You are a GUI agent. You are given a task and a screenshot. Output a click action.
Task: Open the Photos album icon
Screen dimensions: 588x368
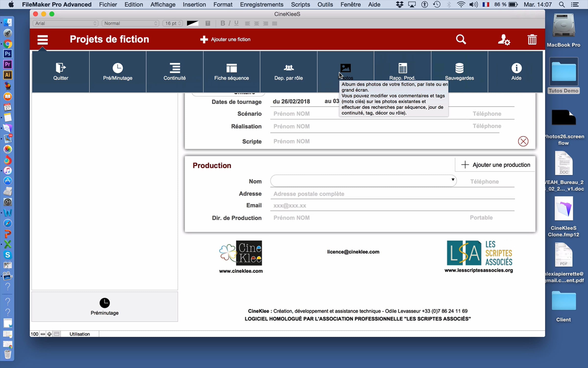[345, 68]
